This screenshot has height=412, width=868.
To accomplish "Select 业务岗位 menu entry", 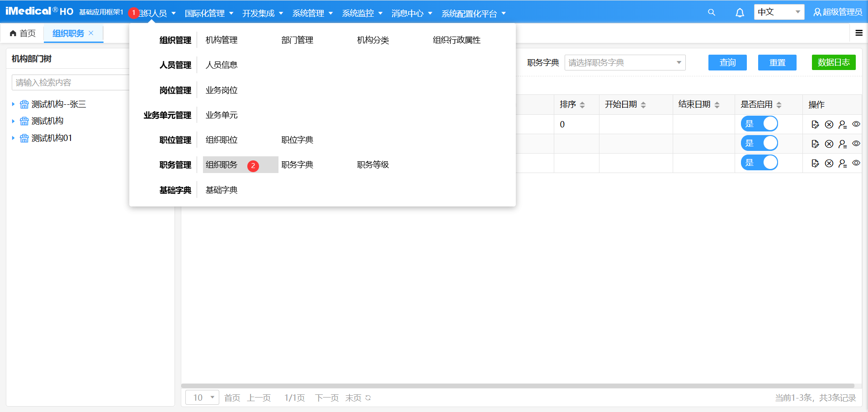I will (222, 90).
